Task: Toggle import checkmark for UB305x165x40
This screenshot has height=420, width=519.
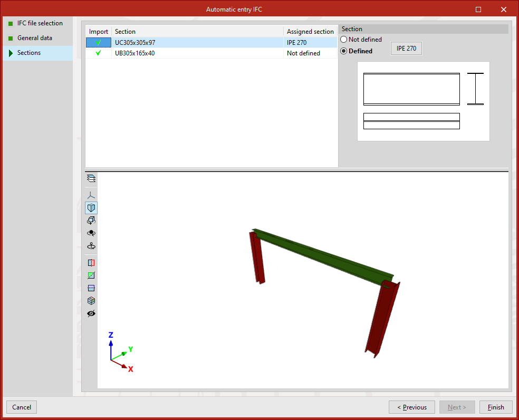Action: point(98,53)
